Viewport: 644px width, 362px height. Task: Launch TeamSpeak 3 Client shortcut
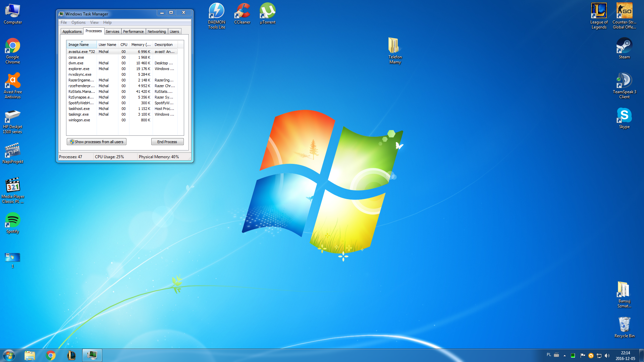pos(625,86)
